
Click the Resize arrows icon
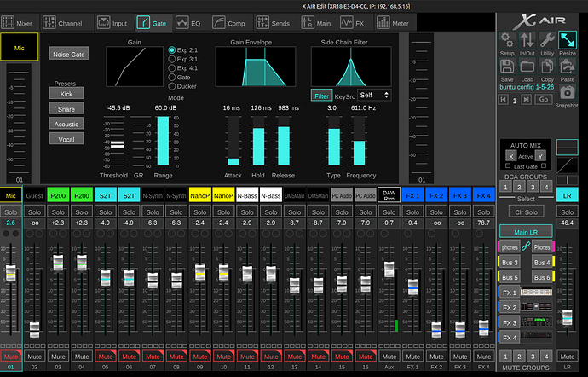(568, 40)
